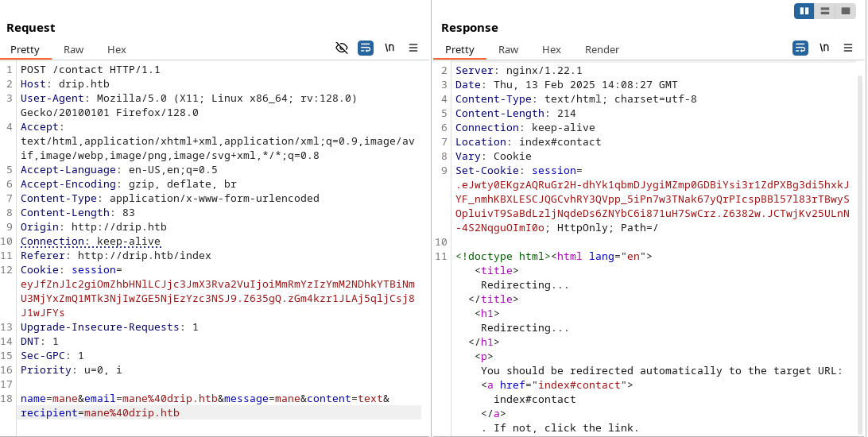Viewport: 868px width, 437px height.
Task: Switch to the Render tab in Response
Action: click(x=602, y=49)
